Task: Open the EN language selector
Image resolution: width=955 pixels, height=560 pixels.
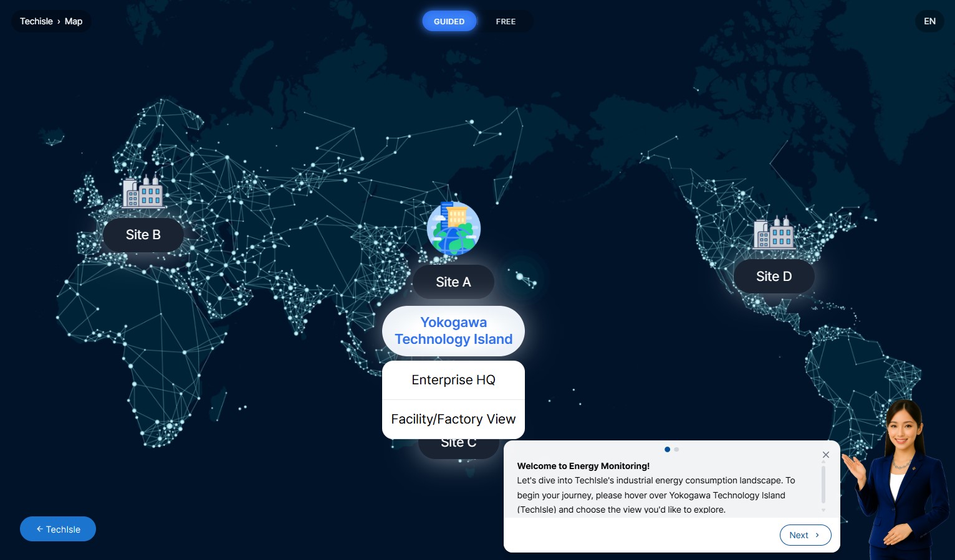Action: coord(929,21)
